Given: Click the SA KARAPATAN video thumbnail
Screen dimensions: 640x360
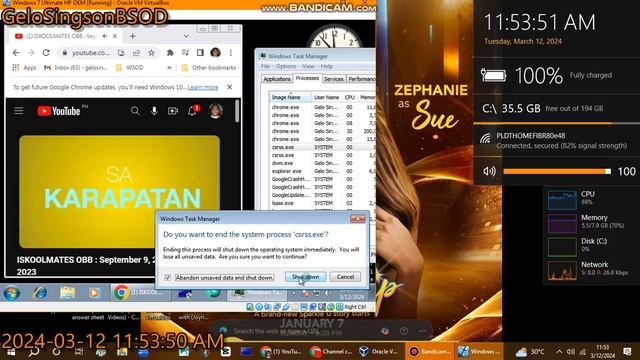Looking at the screenshot, I should click(x=119, y=191).
